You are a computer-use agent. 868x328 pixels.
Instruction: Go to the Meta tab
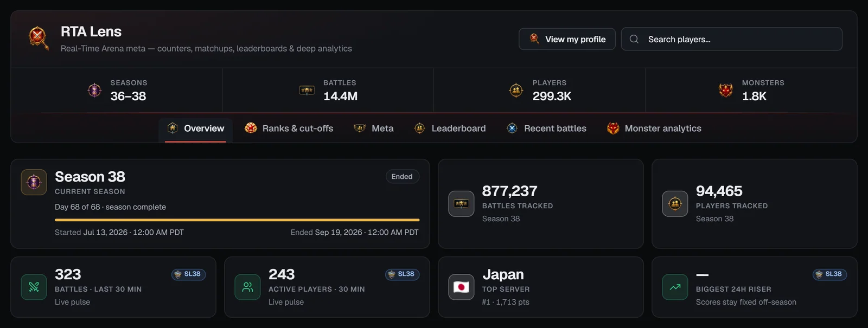pos(373,128)
